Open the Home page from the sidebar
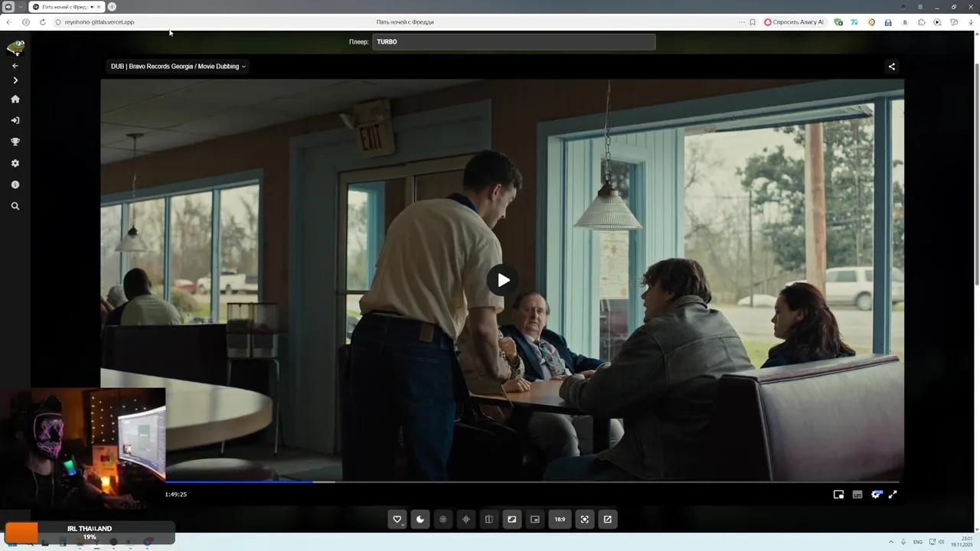This screenshot has width=980, height=551. tap(15, 99)
